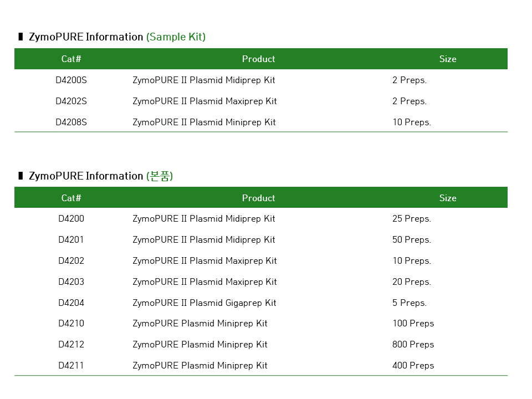Click the Size header in 본품 table
Viewport: 532px width, 399px height.
tap(448, 198)
